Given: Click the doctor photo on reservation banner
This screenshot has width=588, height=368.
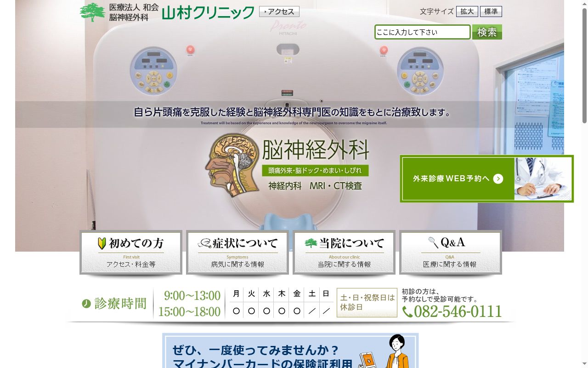Looking at the screenshot, I should click(543, 179).
